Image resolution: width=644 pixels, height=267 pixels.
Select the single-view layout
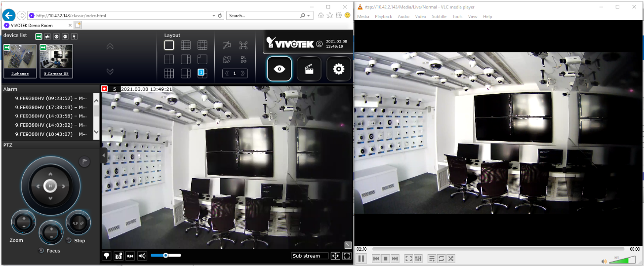[x=169, y=45]
